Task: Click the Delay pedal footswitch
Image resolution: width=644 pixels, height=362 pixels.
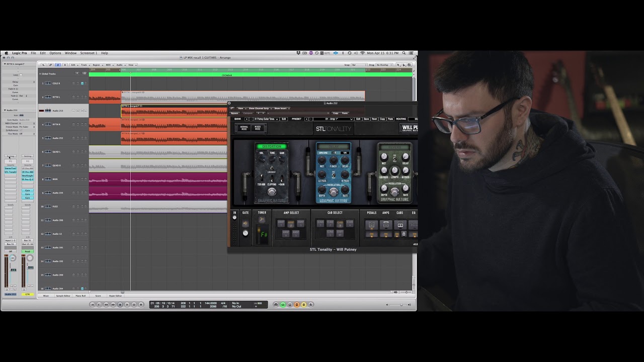Action: point(334,192)
